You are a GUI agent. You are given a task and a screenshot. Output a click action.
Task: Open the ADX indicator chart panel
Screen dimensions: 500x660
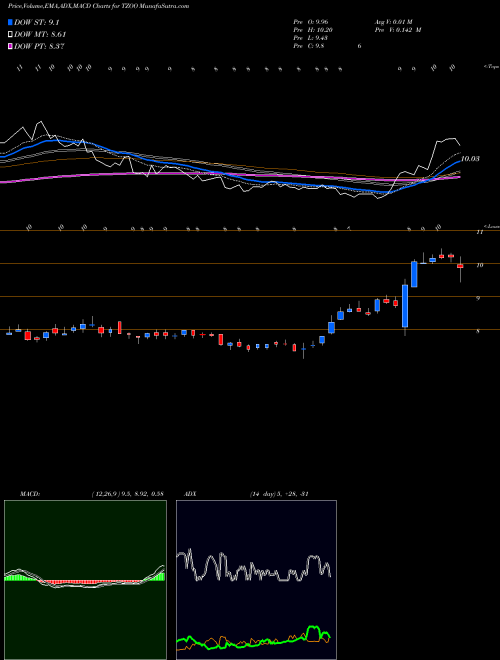tap(256, 580)
